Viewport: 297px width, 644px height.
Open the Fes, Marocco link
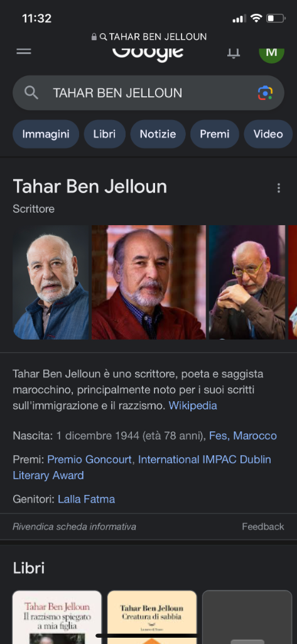243,436
